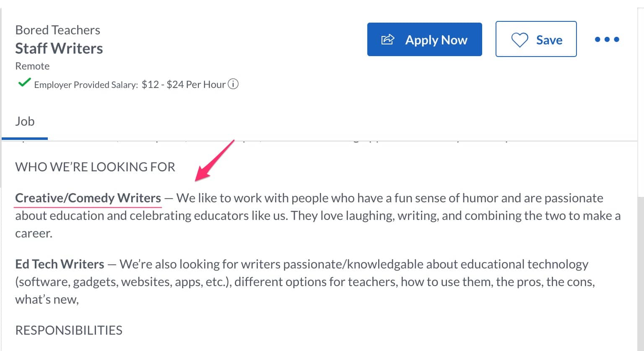Click the $12 - $24 Per Hour salary text
This screenshot has height=351, width=644.
(182, 84)
